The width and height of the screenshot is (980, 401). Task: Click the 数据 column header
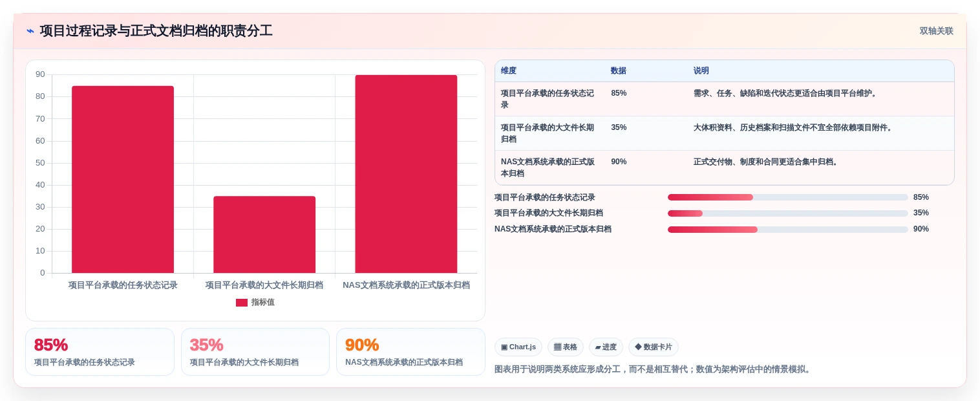pos(619,70)
